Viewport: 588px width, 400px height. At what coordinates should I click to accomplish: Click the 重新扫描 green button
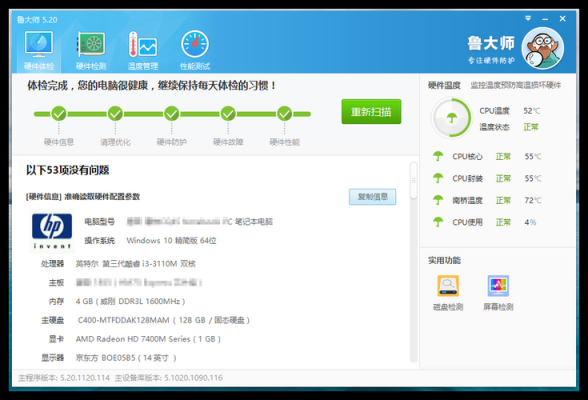371,112
